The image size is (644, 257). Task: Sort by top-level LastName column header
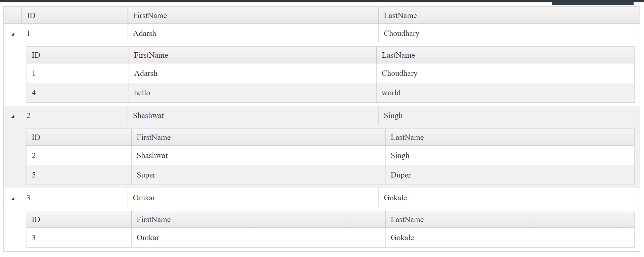400,15
